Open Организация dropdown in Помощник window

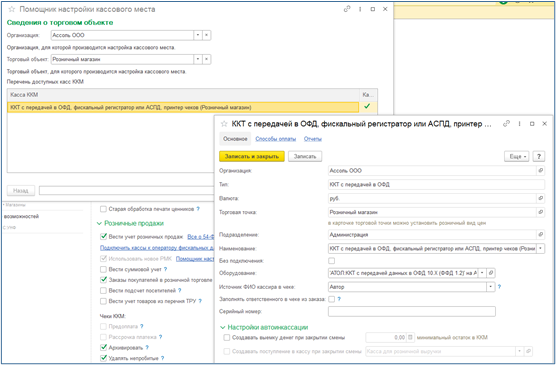click(x=198, y=35)
